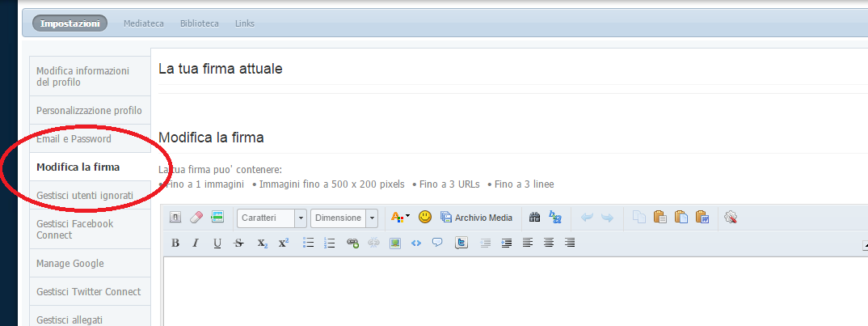Open the Caratteri font dropdown
Viewport: 868px width, 326px height.
pyautogui.click(x=272, y=218)
